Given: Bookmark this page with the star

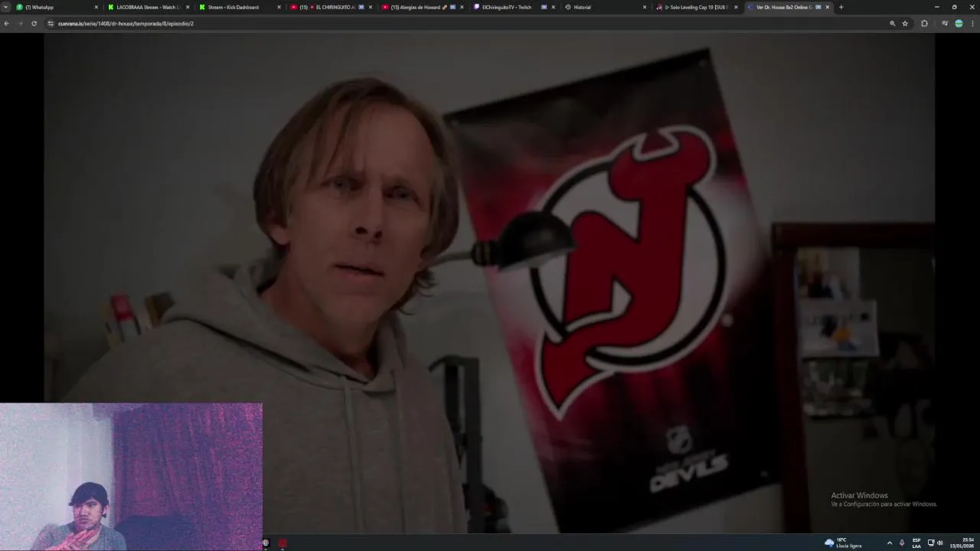Looking at the screenshot, I should (x=905, y=24).
